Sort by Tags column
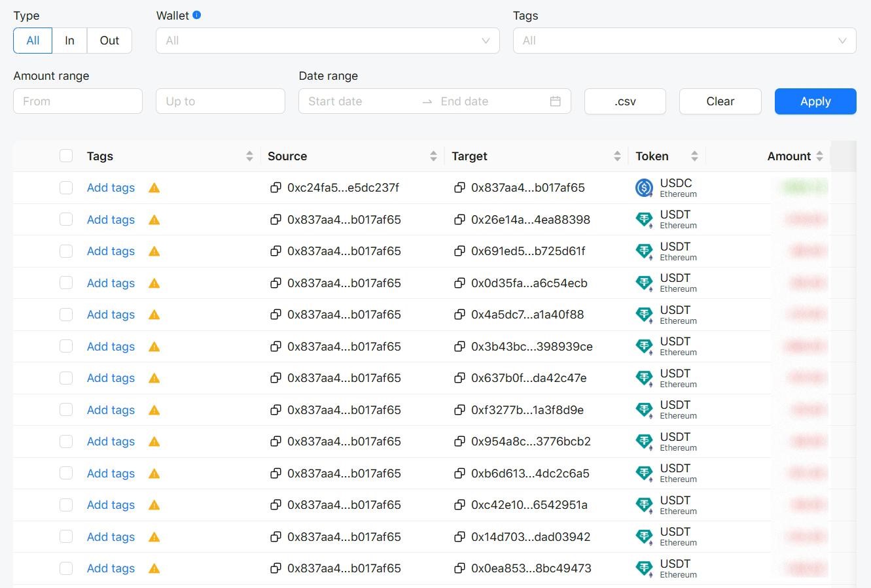The image size is (871, 588). 249,156
